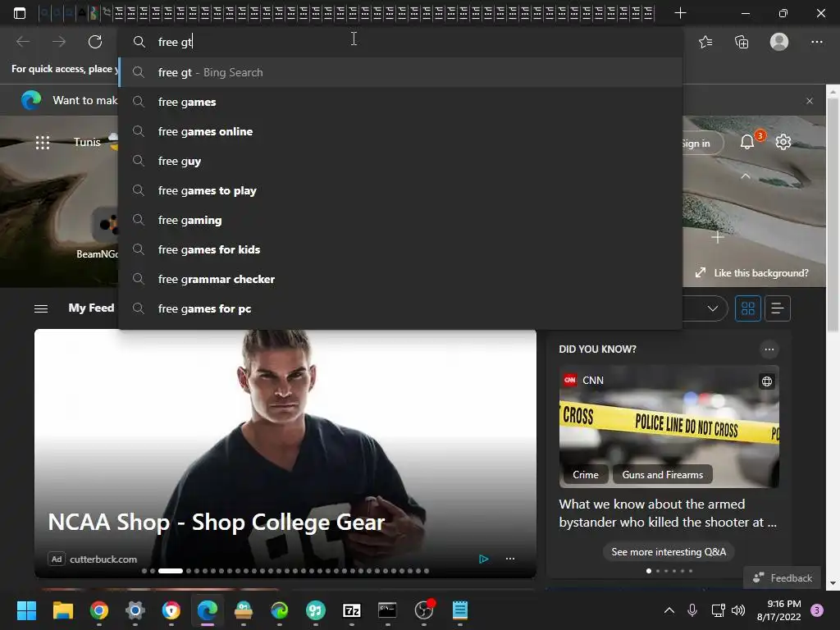
Task: Open the NCAA Shop College Gear card
Action: tap(285, 454)
